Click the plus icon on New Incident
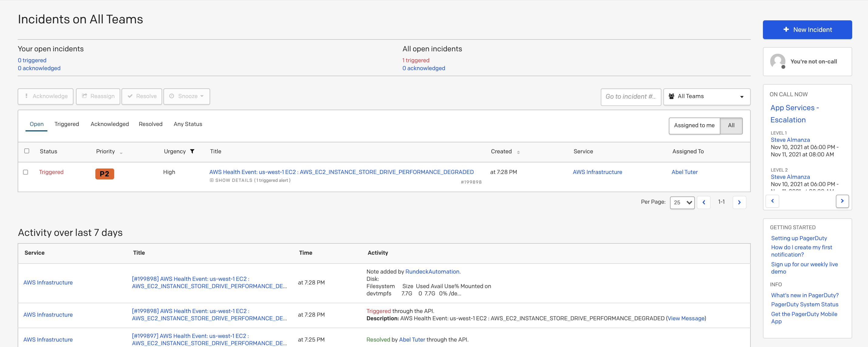This screenshot has height=347, width=868. point(786,30)
